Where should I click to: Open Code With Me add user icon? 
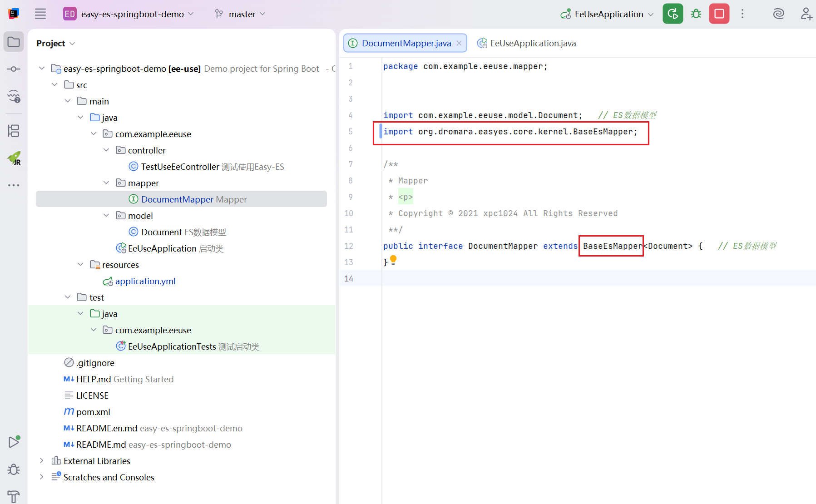click(x=806, y=14)
